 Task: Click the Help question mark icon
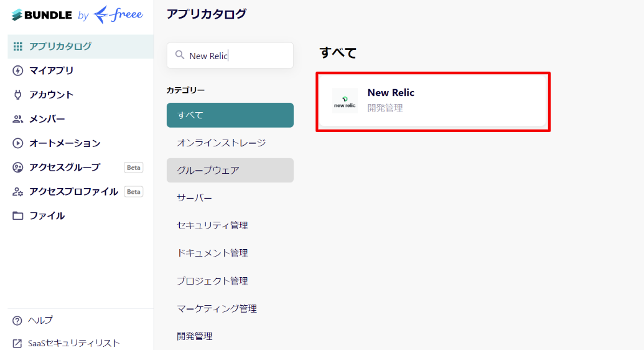coord(17,320)
